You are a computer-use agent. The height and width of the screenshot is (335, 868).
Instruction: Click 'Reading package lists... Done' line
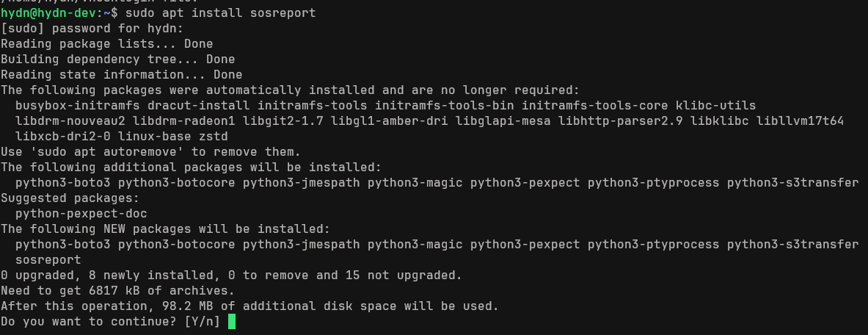click(x=107, y=44)
